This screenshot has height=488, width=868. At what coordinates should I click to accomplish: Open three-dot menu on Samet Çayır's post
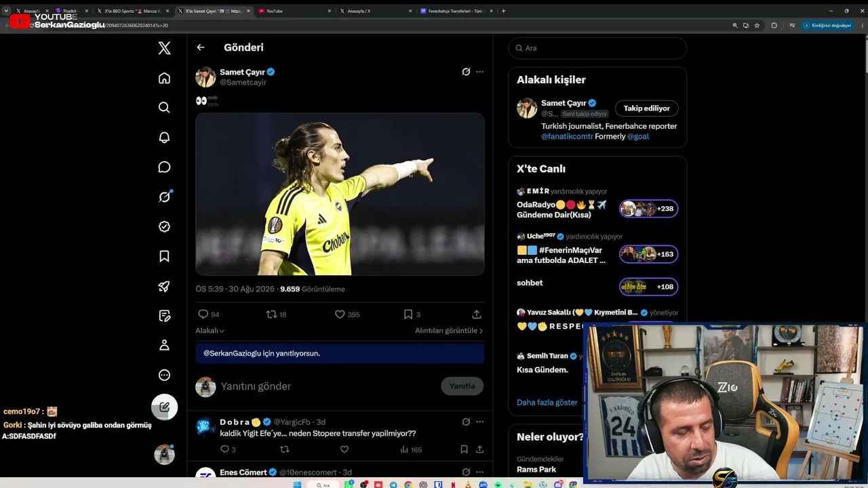coord(480,72)
